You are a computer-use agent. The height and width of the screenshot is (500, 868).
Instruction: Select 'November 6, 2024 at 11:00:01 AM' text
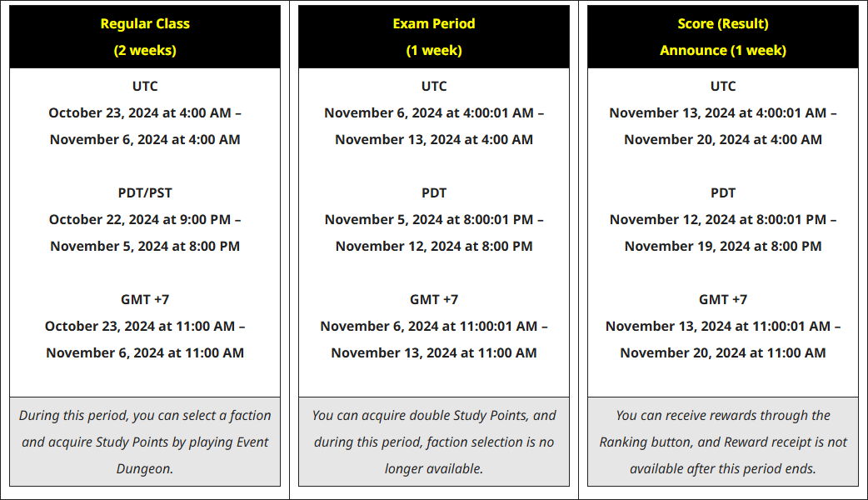pos(429,326)
